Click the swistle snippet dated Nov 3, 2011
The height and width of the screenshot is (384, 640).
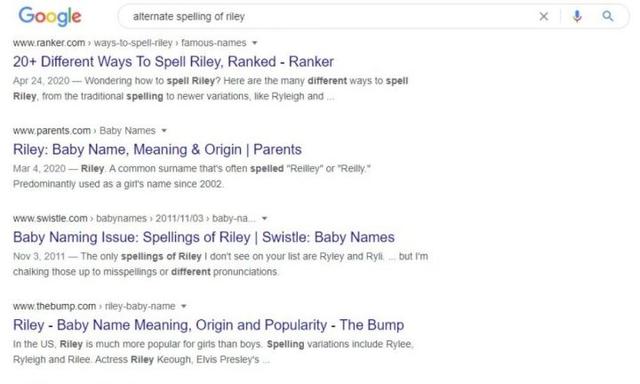click(x=220, y=264)
